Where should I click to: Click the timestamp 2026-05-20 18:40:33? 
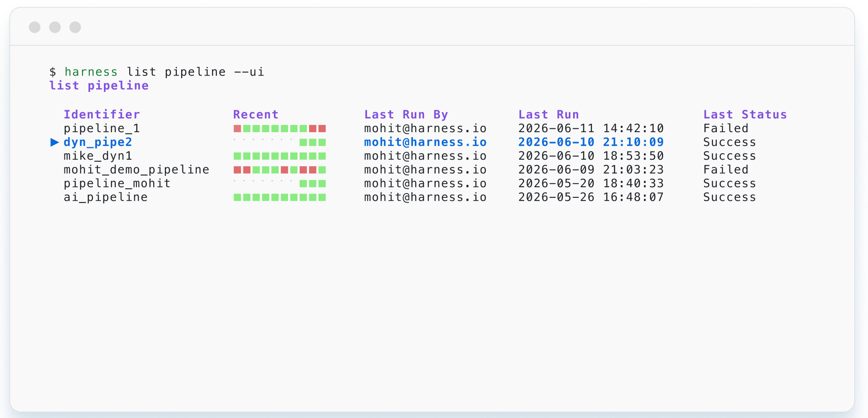pos(591,183)
